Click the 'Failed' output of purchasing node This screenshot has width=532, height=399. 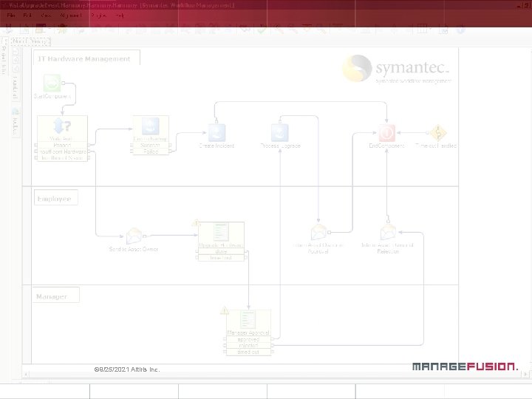tap(150, 151)
